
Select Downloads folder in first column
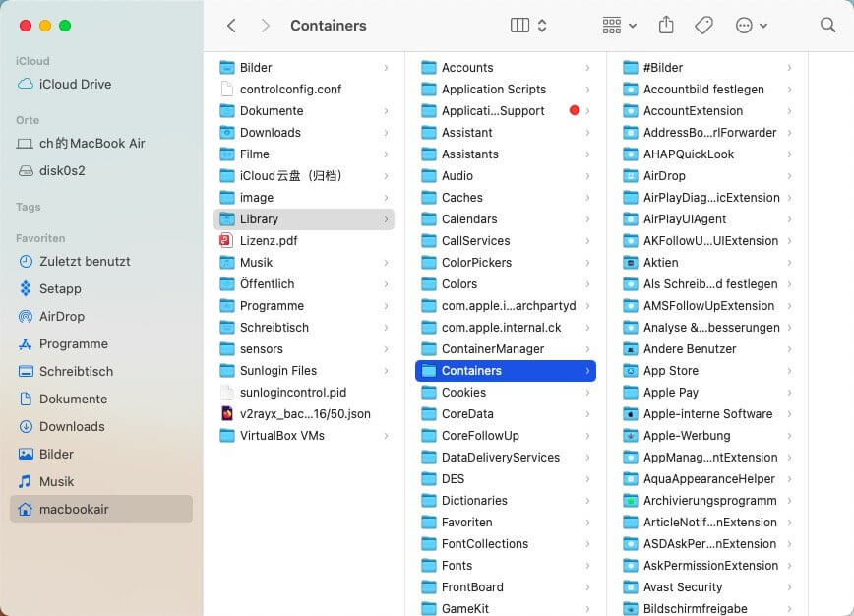pos(304,133)
